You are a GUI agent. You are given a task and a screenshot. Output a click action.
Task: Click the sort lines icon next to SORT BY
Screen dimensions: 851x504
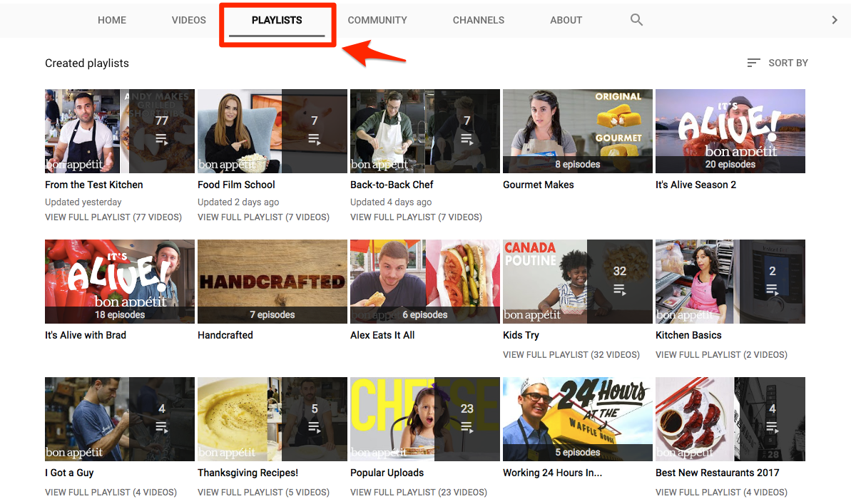tap(753, 63)
